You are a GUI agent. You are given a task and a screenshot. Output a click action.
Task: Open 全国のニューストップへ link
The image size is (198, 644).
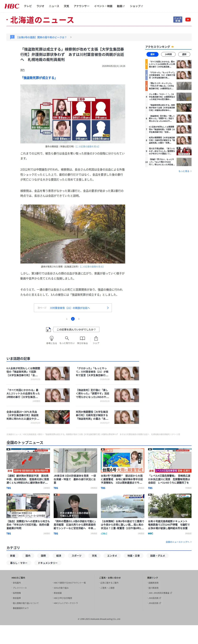click(179, 542)
